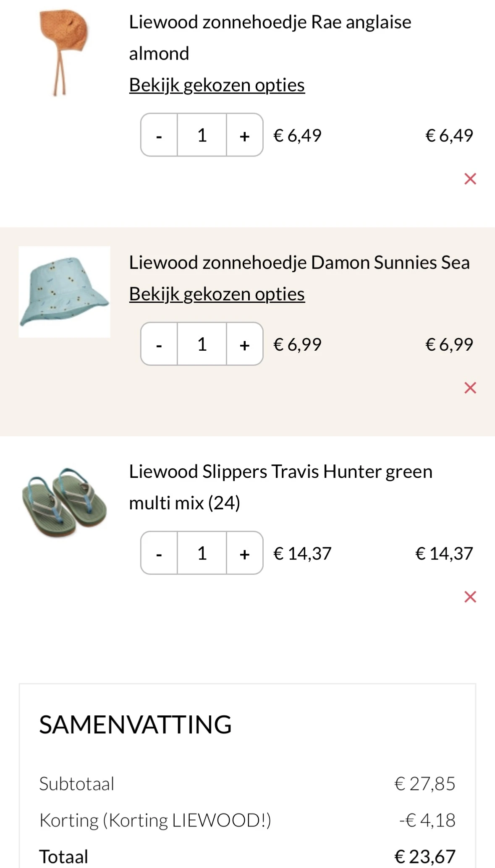Click the orange Rae sun hat thumbnail

(x=64, y=52)
